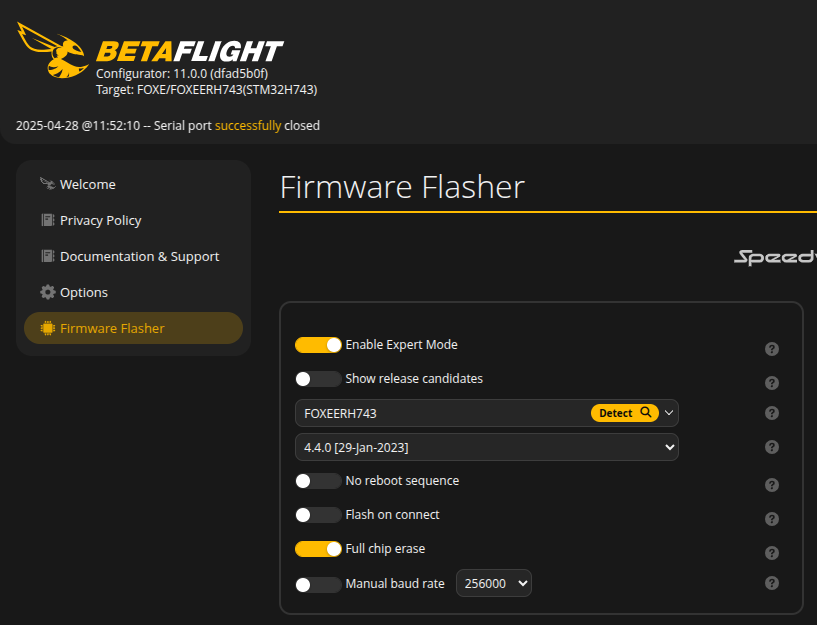Open the 256000 baud rate dropdown
The image size is (817, 625).
pyautogui.click(x=494, y=583)
